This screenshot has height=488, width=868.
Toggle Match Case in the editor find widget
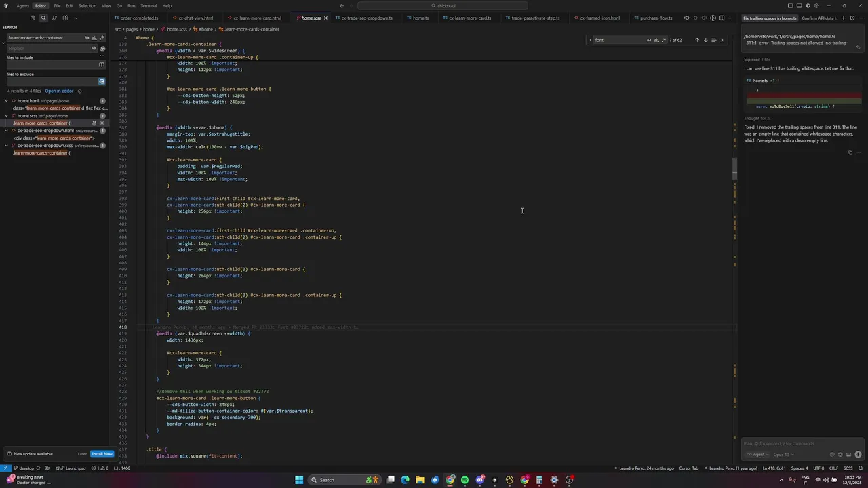coord(649,40)
